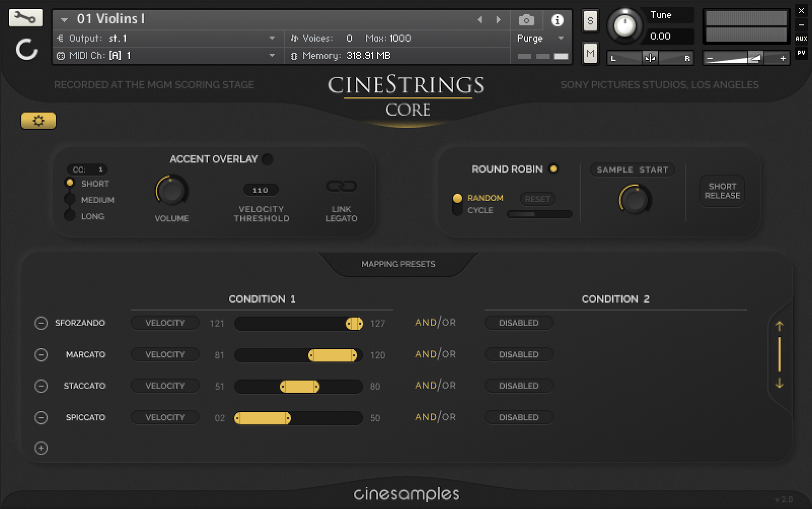This screenshot has height=509, width=812.
Task: Solo the instrument with S button
Action: click(x=590, y=21)
